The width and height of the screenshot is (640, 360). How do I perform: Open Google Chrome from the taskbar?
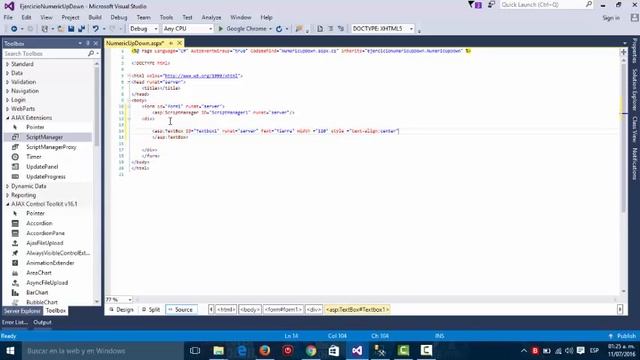[x=311, y=351]
